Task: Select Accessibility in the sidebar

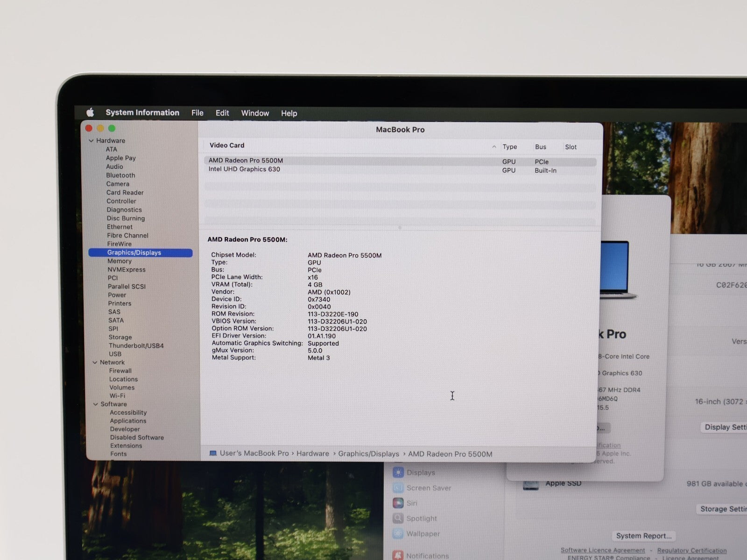Action: point(128,413)
